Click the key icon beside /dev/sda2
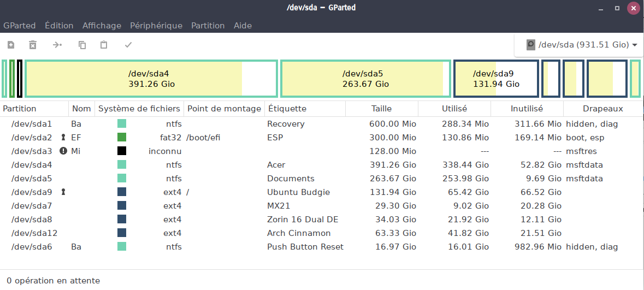Screen dimensions: 644x290 coord(63,138)
